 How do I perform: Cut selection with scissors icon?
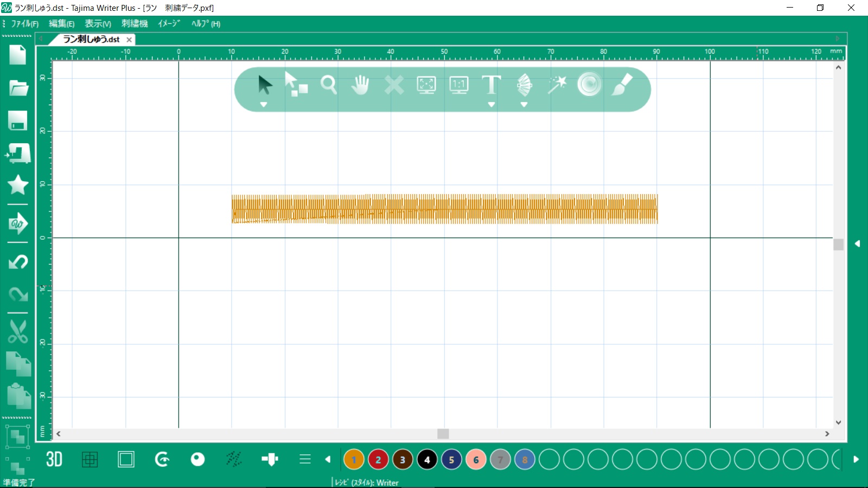(17, 331)
